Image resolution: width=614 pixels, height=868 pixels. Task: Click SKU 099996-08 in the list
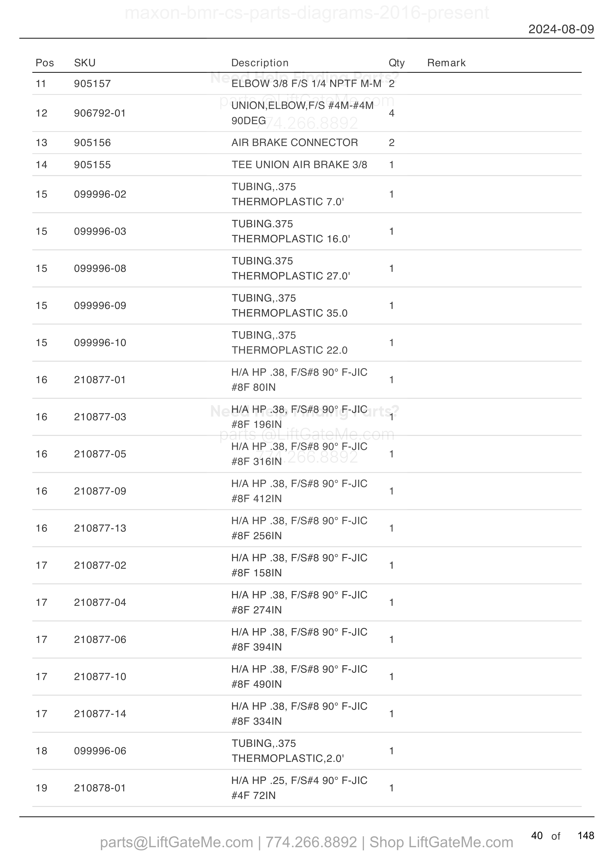click(x=100, y=268)
